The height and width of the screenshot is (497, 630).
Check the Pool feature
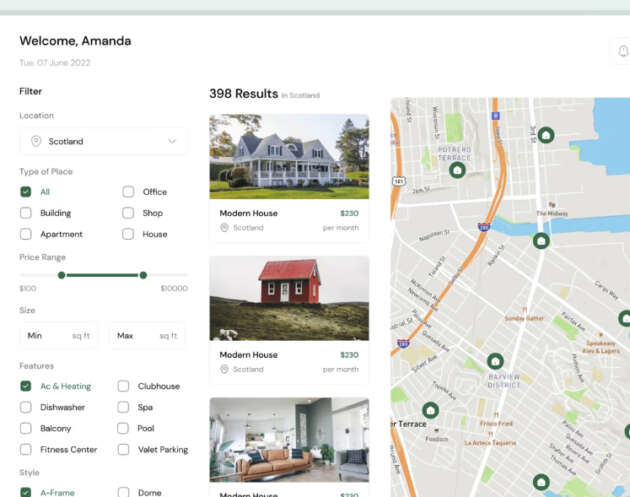click(x=123, y=428)
